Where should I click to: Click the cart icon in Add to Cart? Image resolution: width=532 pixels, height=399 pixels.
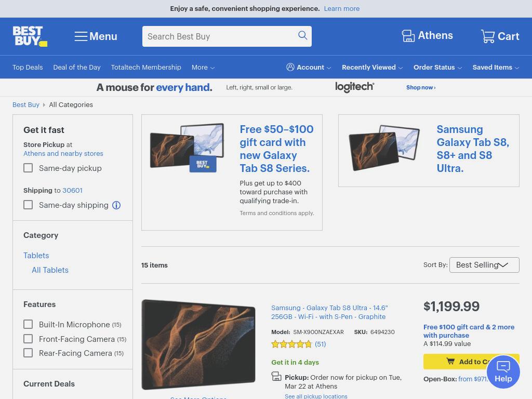450,362
